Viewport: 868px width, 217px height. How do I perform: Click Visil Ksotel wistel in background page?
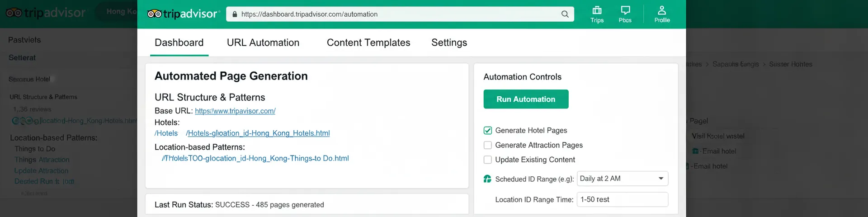pyautogui.click(x=718, y=136)
